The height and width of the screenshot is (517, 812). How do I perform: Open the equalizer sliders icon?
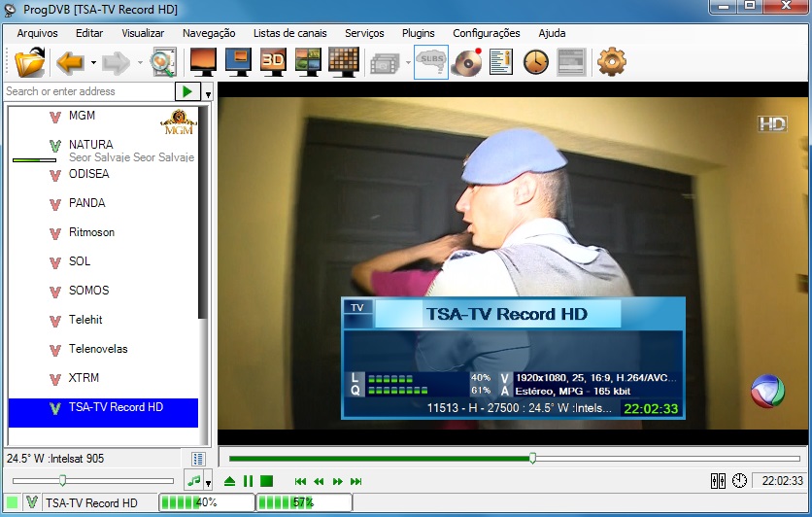pos(718,481)
